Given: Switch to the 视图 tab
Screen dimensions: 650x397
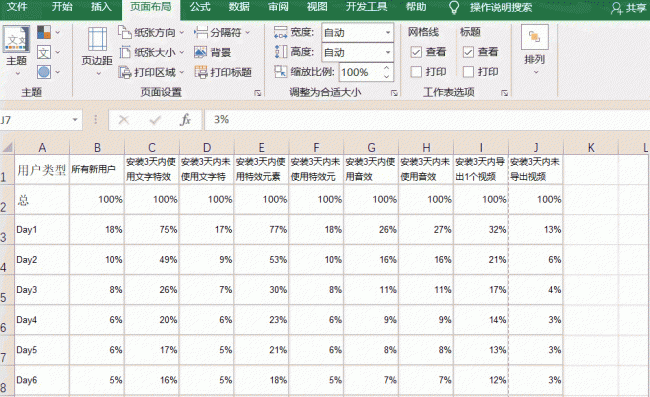Looking at the screenshot, I should click(x=317, y=7).
